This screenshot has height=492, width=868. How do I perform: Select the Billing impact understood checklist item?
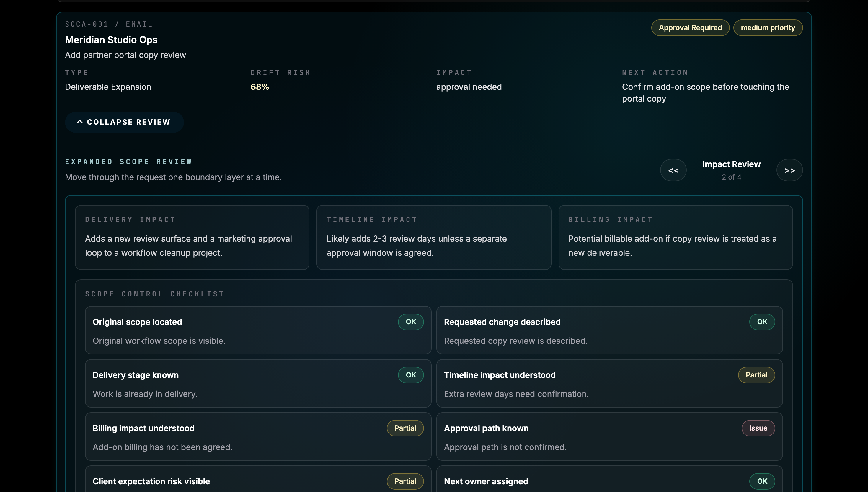(258, 436)
